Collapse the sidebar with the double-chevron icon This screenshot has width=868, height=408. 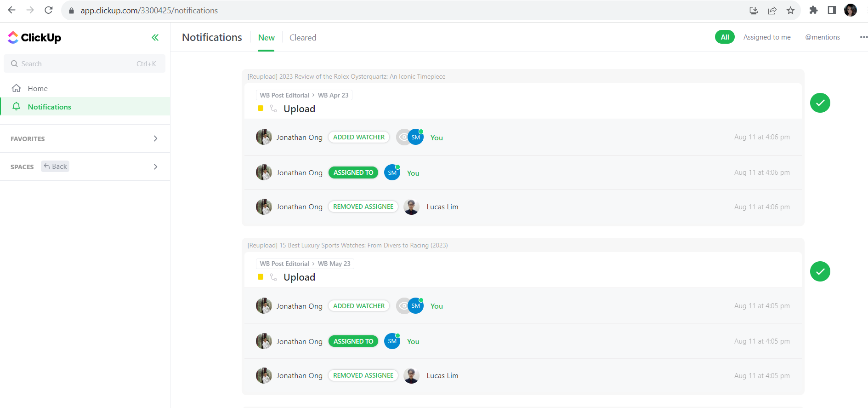coord(155,38)
